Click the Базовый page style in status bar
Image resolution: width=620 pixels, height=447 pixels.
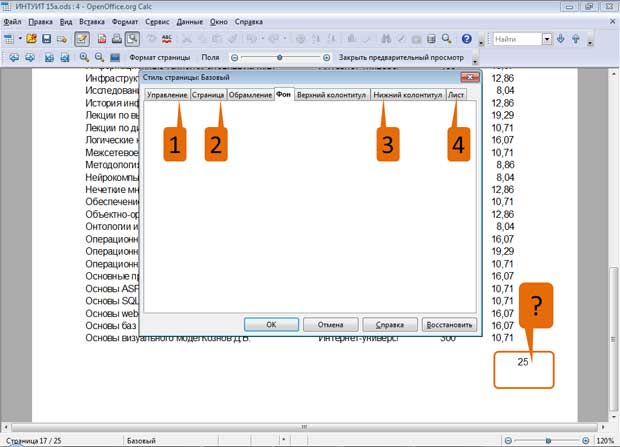coord(142,441)
